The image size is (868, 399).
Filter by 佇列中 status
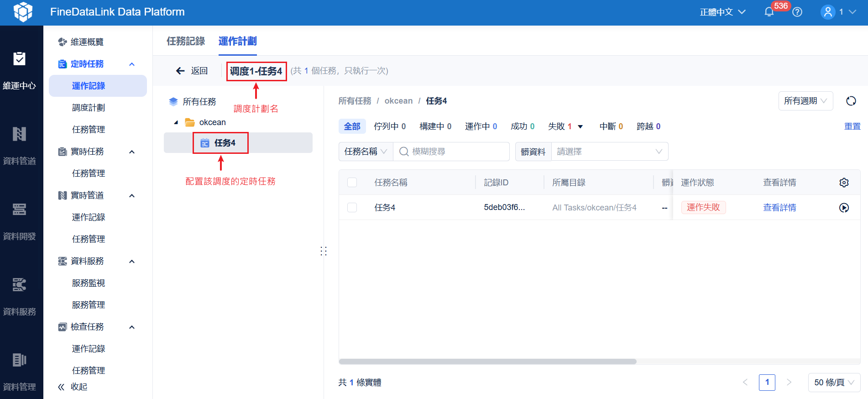pos(390,126)
